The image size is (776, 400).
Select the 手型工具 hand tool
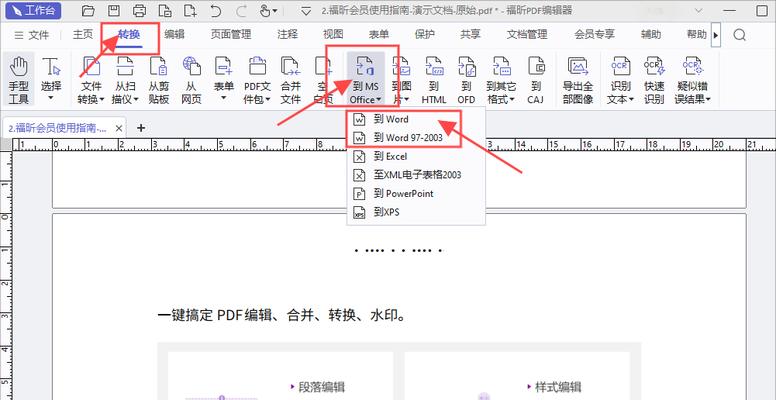19,79
